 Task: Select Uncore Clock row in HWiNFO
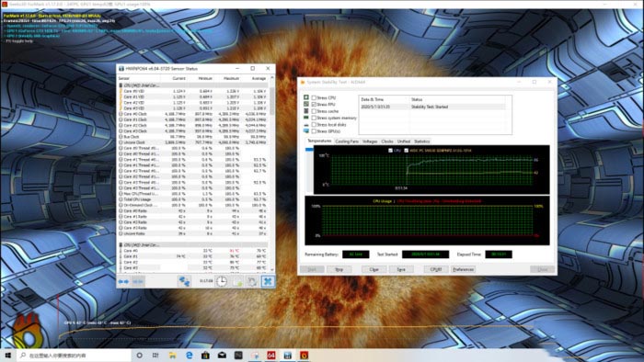click(193, 142)
